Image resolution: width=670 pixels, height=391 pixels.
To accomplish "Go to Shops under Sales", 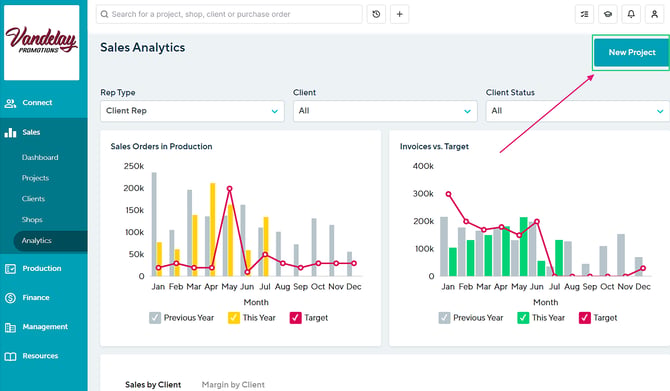I will tap(32, 220).
